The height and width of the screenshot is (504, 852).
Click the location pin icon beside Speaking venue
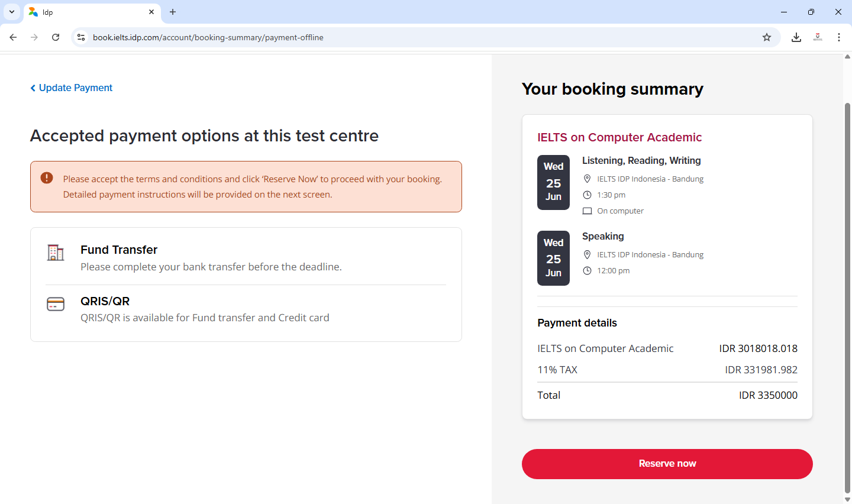(x=587, y=254)
